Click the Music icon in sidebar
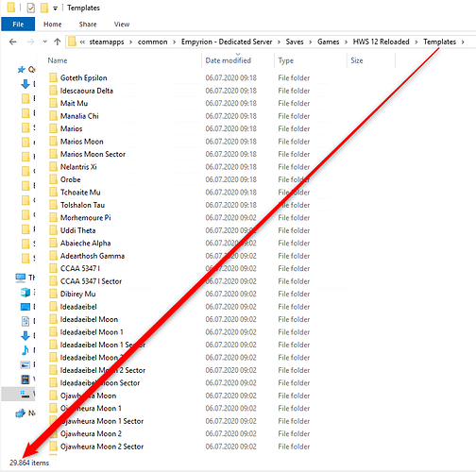Screen dimensions: 476x472 pyautogui.click(x=25, y=350)
